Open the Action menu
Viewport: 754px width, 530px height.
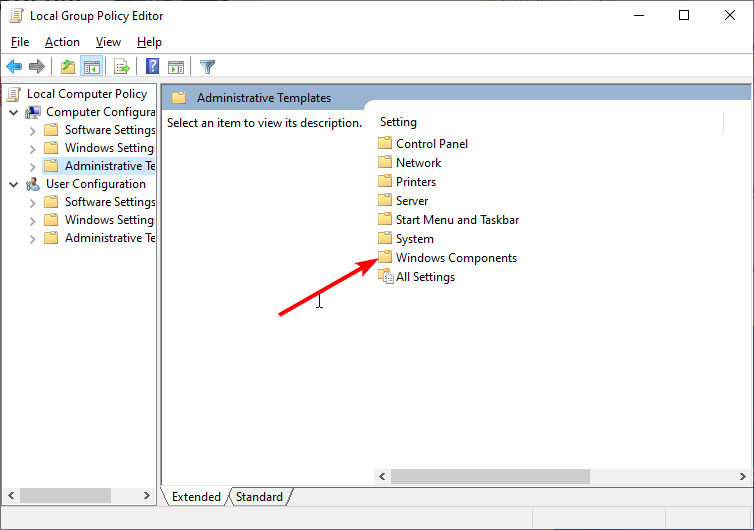(62, 42)
